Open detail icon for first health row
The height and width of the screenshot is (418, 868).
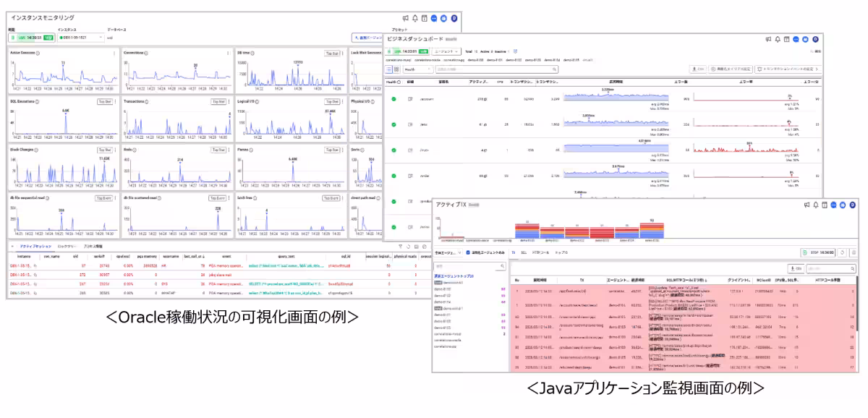(410, 98)
